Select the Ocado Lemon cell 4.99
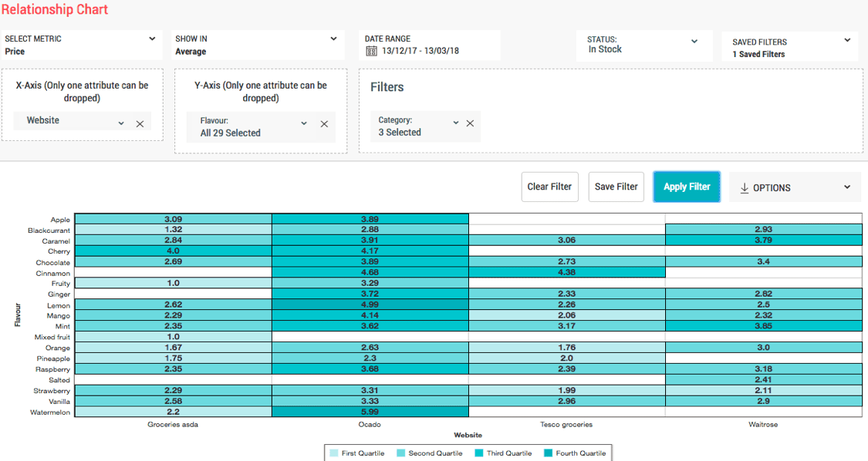868x461 pixels. [x=370, y=305]
